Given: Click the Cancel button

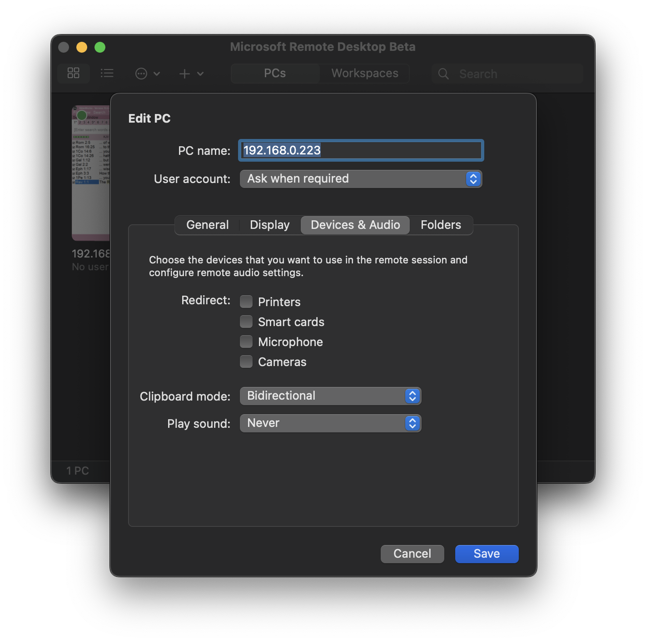Looking at the screenshot, I should pos(412,554).
